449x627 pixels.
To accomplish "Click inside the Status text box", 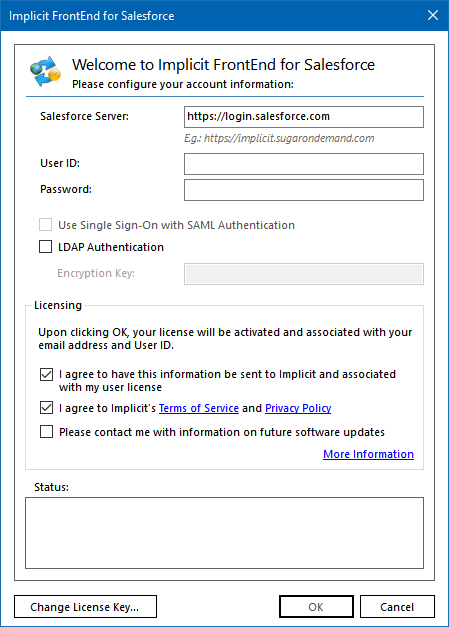I will click(x=224, y=533).
